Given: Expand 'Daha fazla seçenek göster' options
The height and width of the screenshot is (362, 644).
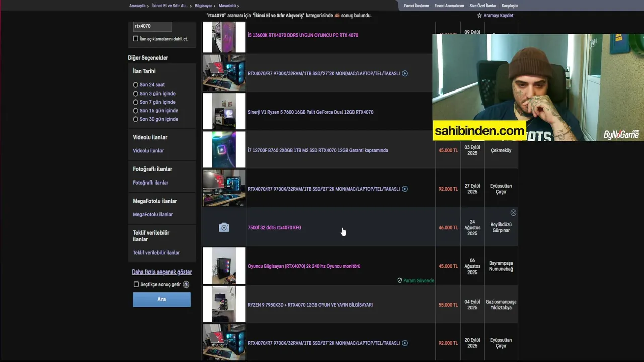Looking at the screenshot, I should (x=162, y=272).
